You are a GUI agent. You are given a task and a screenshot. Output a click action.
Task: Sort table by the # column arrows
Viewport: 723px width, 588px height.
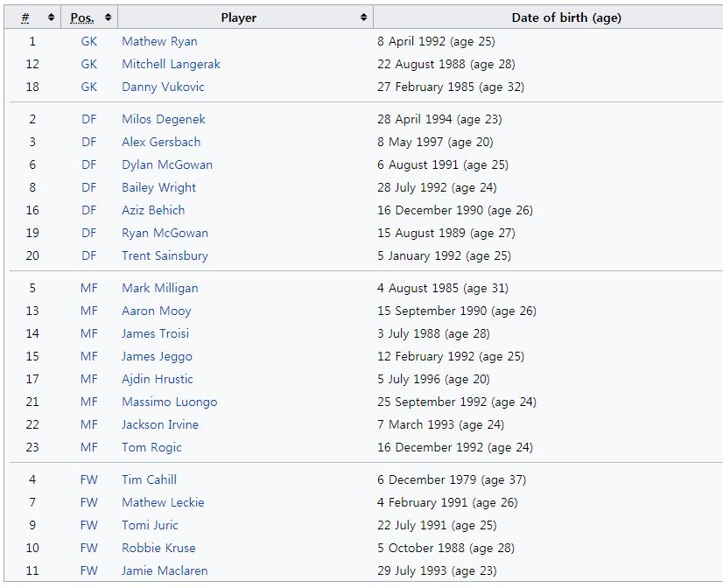(52, 17)
